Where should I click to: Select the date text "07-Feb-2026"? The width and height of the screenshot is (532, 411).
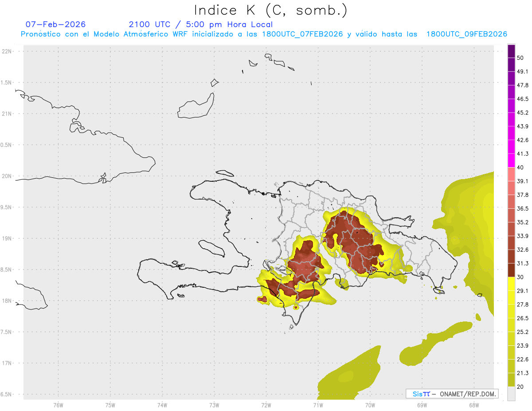pyautogui.click(x=55, y=24)
